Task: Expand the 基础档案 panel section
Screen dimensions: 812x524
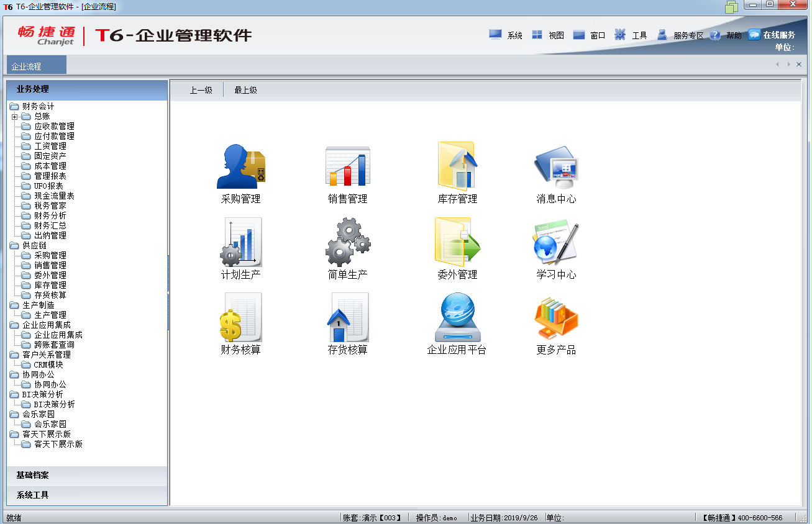Action: point(87,476)
